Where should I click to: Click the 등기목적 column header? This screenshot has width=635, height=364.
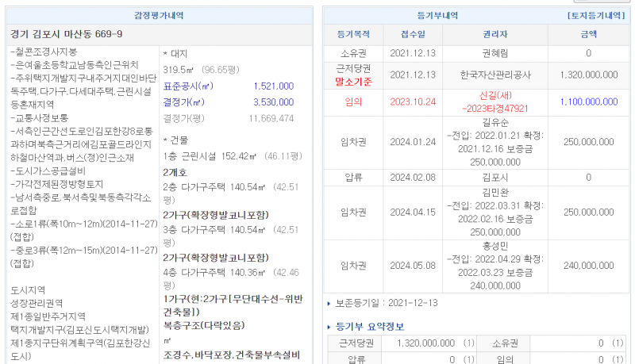(353, 35)
